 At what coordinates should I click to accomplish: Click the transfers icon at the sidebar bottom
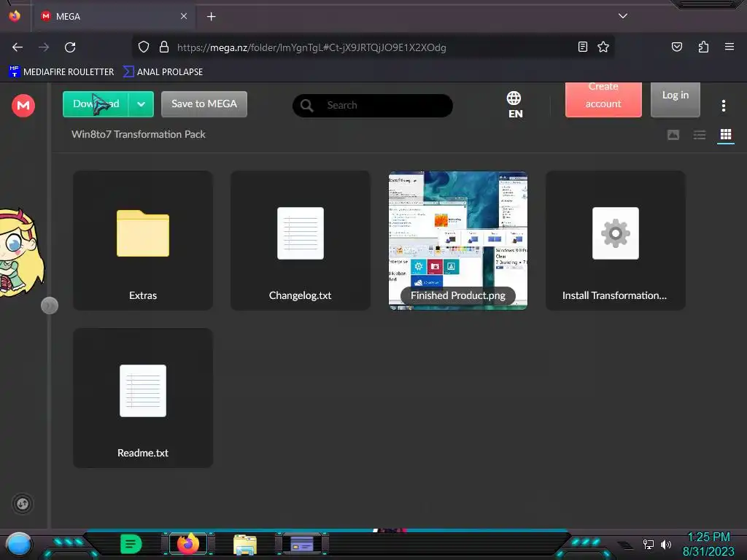click(x=23, y=504)
